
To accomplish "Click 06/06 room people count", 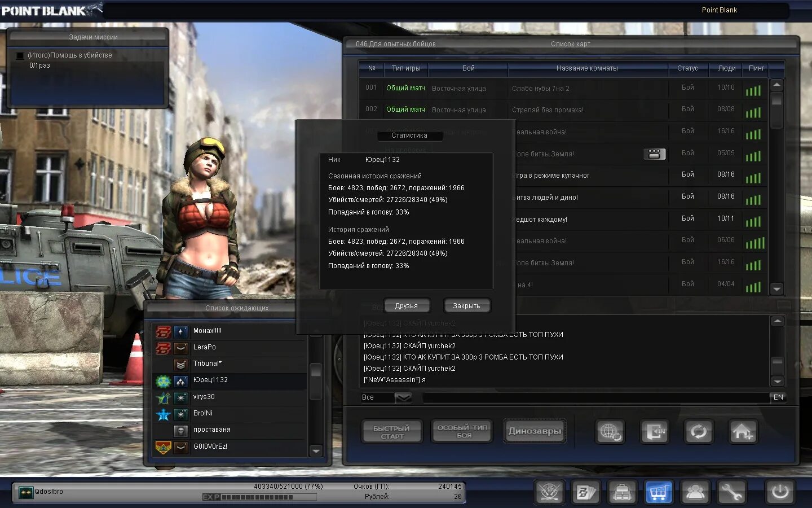I will [x=726, y=240].
